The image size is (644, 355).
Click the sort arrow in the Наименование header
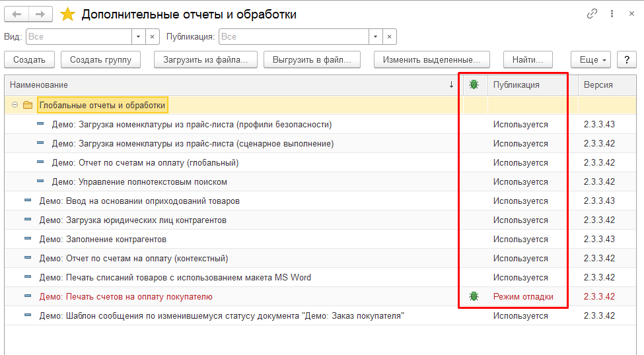click(451, 84)
